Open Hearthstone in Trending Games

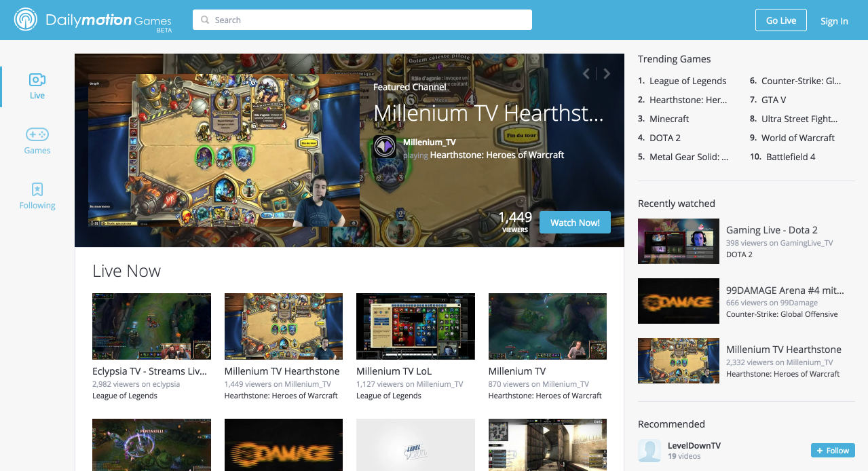(x=689, y=100)
